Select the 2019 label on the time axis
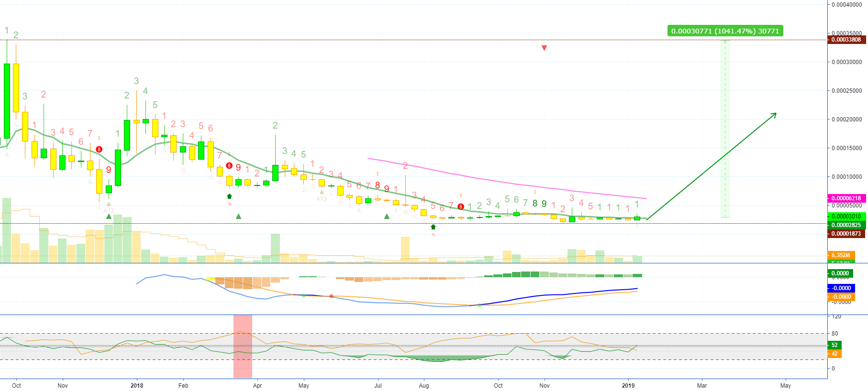Viewport: 868px width, 391px height. pyautogui.click(x=628, y=386)
